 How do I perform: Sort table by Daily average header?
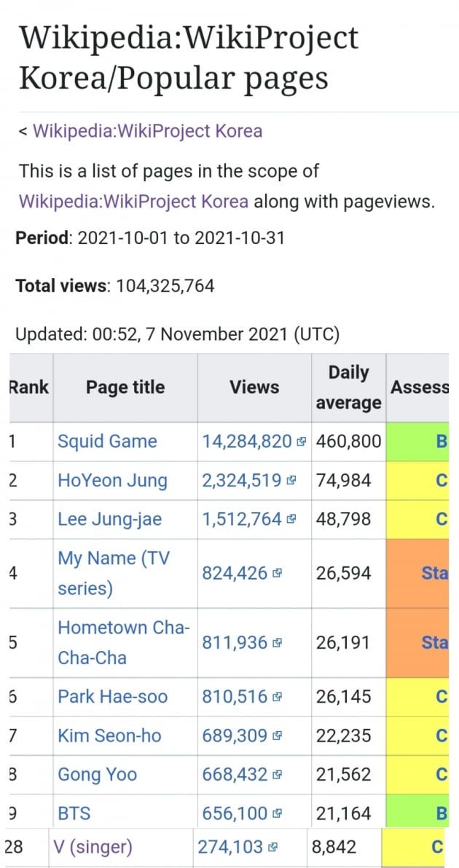click(348, 387)
